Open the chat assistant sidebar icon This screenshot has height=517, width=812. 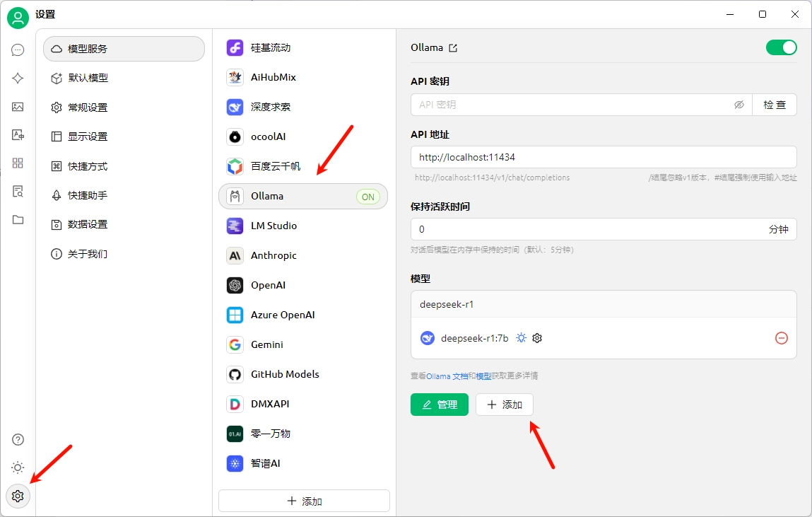point(18,50)
